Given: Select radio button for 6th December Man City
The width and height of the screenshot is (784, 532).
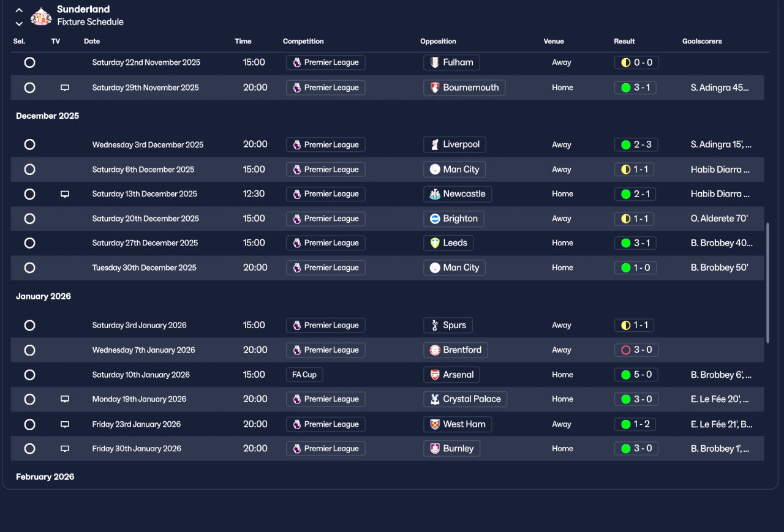Looking at the screenshot, I should (29, 170).
